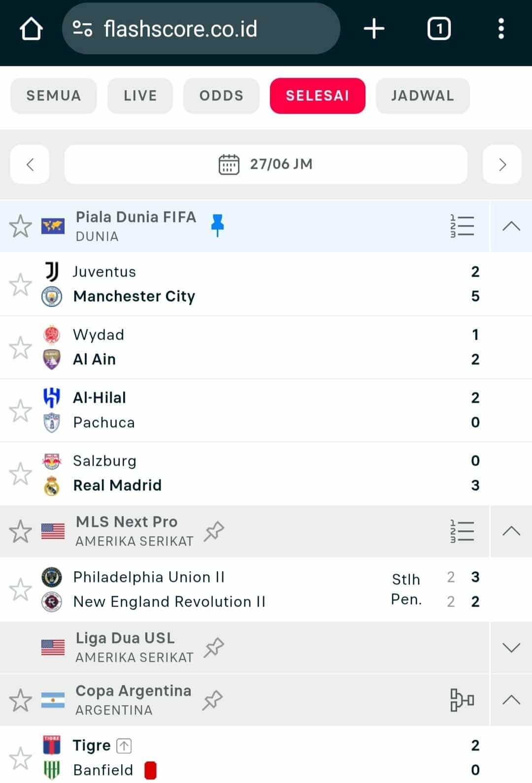The width and height of the screenshot is (532, 783).
Task: Open standings icon for Piala Dunia FIFA
Action: [x=462, y=226]
